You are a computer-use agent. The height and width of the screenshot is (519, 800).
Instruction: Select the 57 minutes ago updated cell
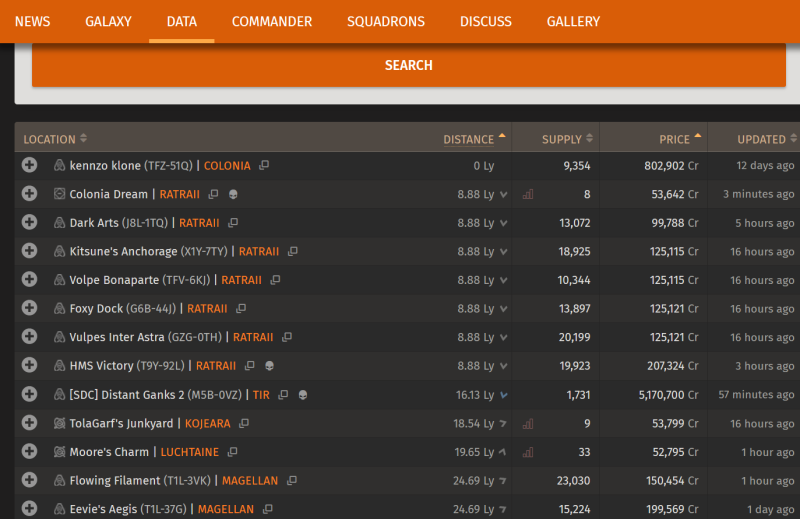756,395
